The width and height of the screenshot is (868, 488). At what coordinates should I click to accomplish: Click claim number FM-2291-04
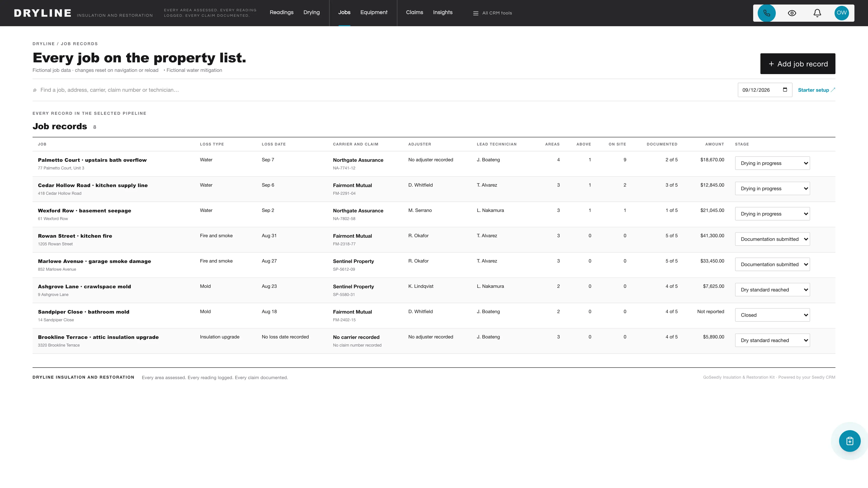tap(344, 193)
